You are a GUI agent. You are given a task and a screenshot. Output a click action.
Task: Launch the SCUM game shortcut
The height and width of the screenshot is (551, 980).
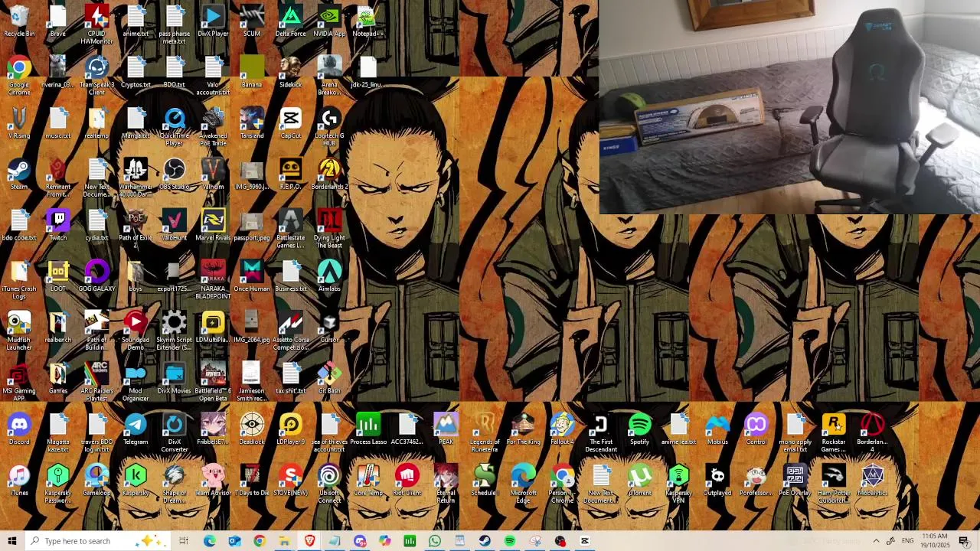click(x=252, y=21)
